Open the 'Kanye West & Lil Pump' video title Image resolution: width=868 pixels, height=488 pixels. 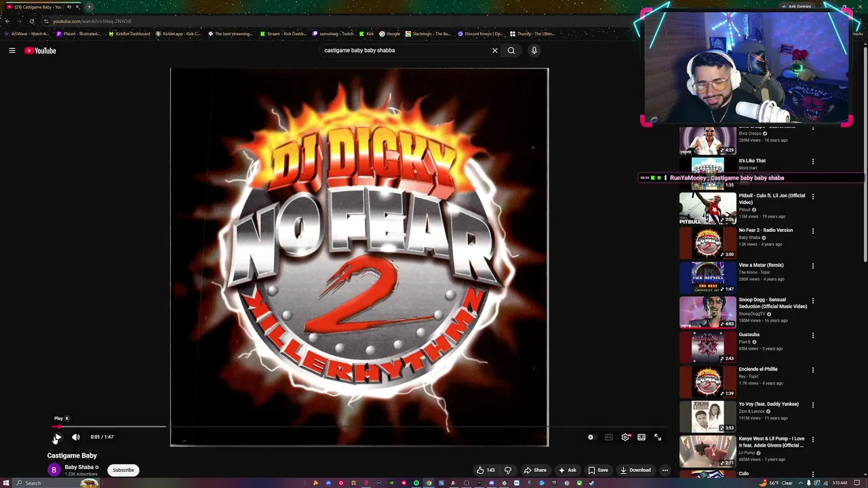(x=772, y=442)
